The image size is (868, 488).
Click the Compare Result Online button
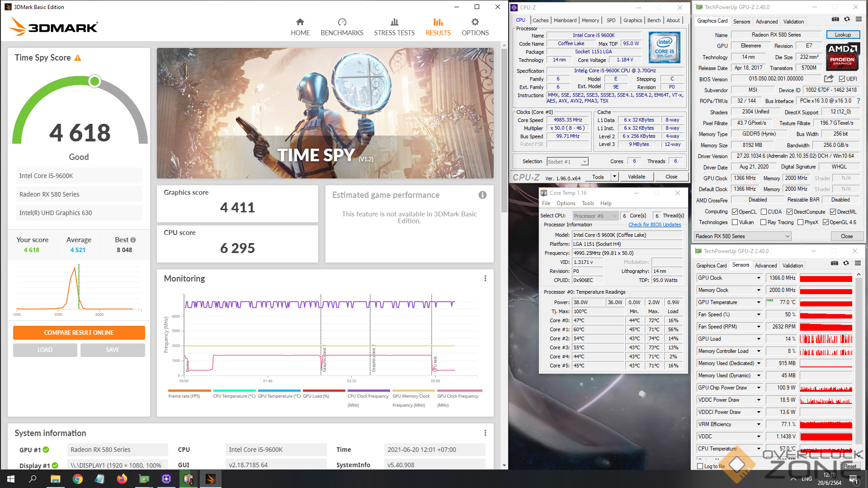79,333
